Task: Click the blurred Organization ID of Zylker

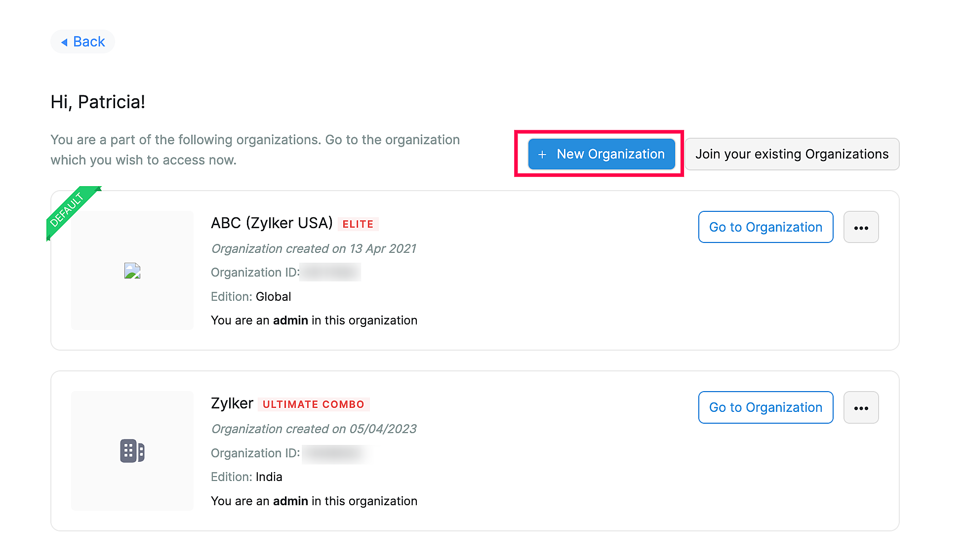Action: [x=336, y=453]
